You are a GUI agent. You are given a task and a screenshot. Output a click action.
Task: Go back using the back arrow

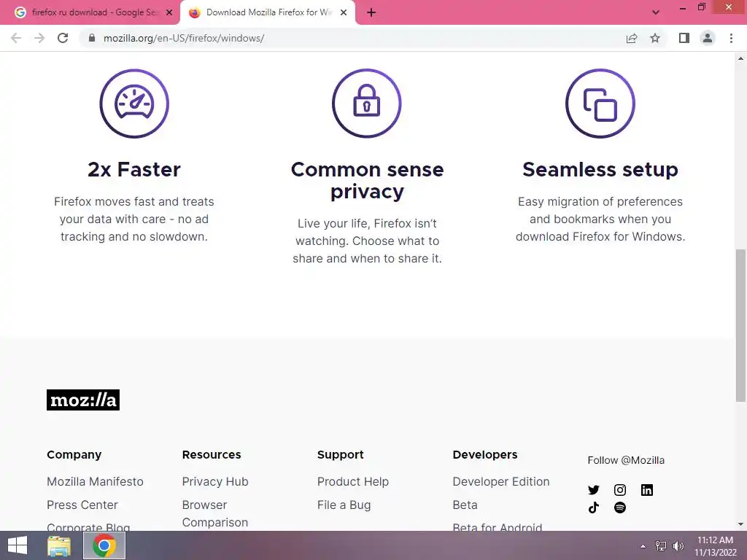[16, 38]
